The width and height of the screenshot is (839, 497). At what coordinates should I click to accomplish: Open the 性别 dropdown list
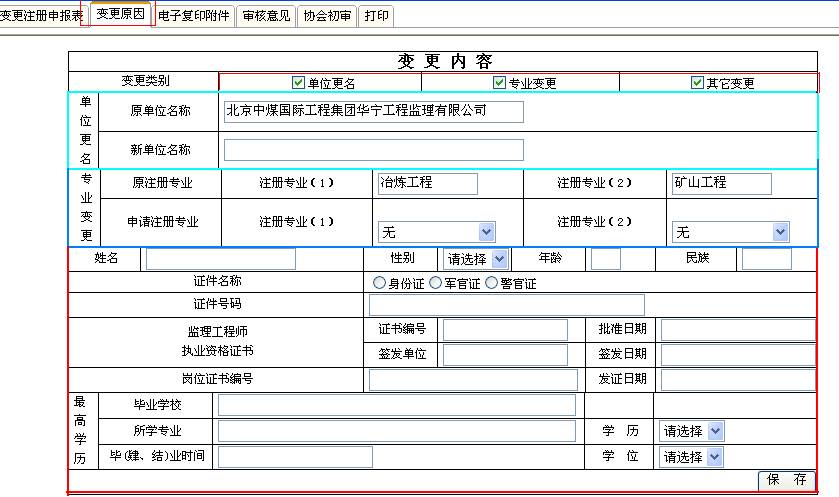477,259
